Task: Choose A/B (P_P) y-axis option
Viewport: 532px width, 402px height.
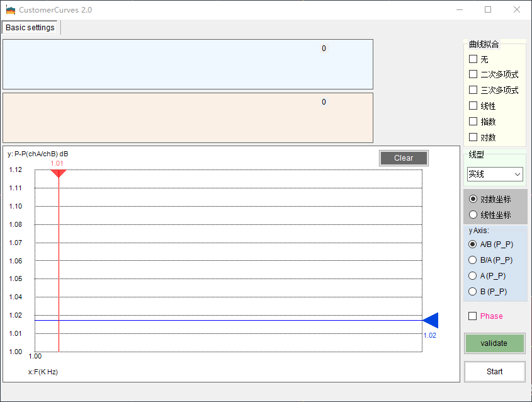Action: [472, 244]
